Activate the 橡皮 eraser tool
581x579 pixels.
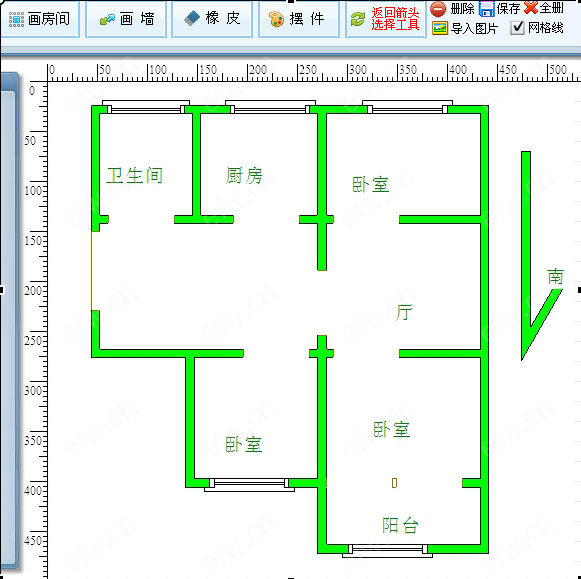coord(212,19)
